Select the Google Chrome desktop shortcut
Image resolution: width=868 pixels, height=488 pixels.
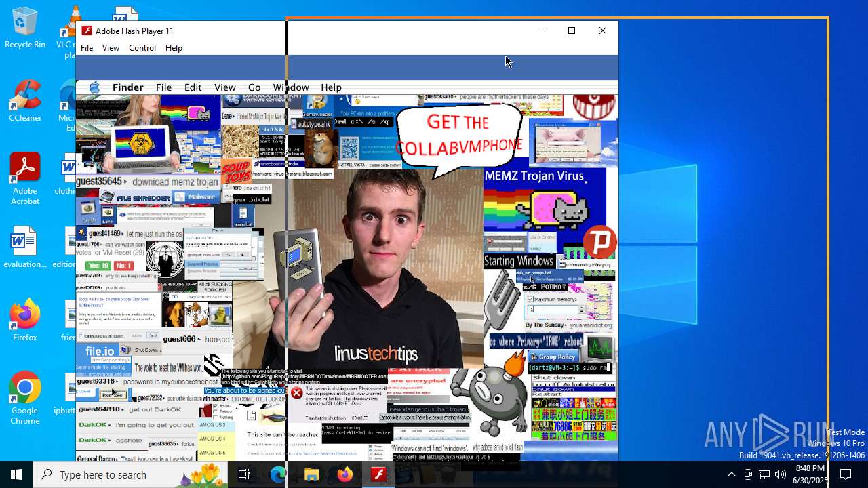[25, 399]
